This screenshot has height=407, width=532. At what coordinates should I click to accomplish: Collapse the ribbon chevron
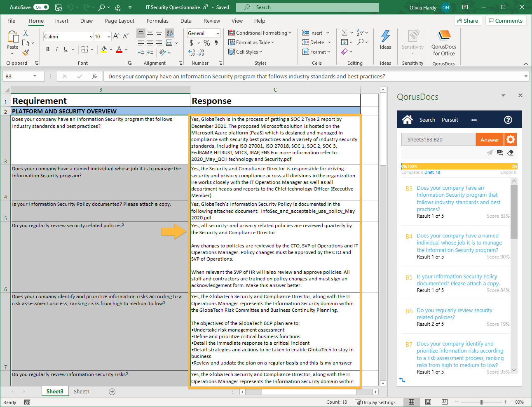click(x=526, y=64)
